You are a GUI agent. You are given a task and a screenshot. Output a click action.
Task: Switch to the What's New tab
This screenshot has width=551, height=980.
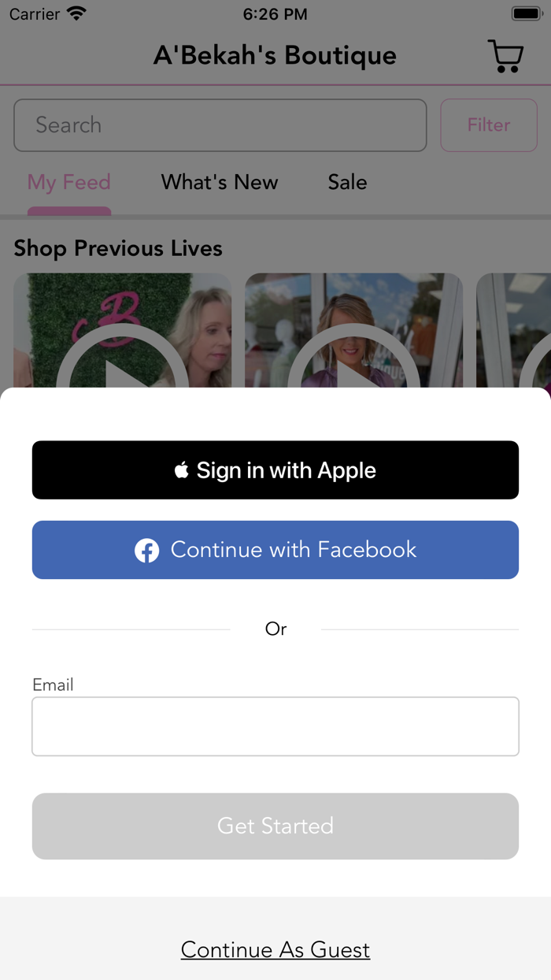(x=220, y=182)
